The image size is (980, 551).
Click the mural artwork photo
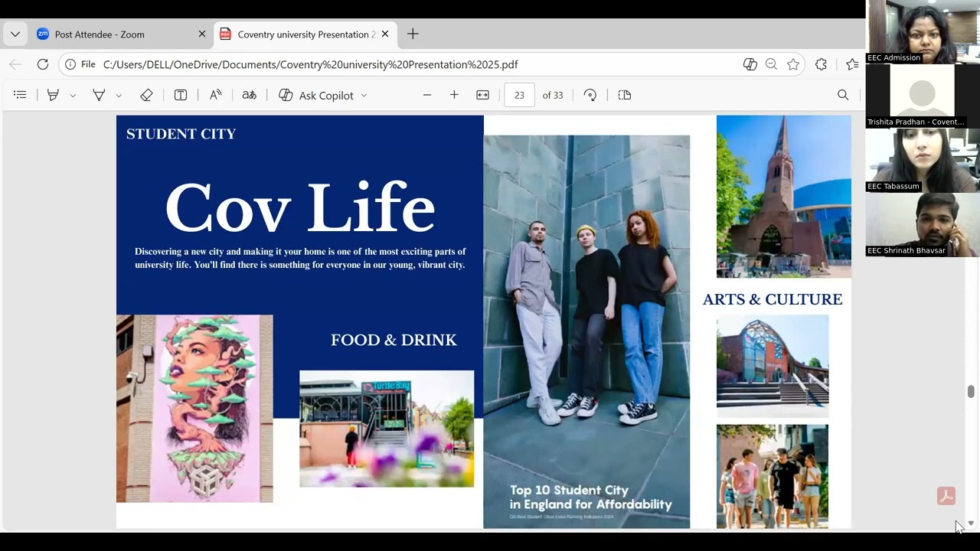(x=194, y=409)
